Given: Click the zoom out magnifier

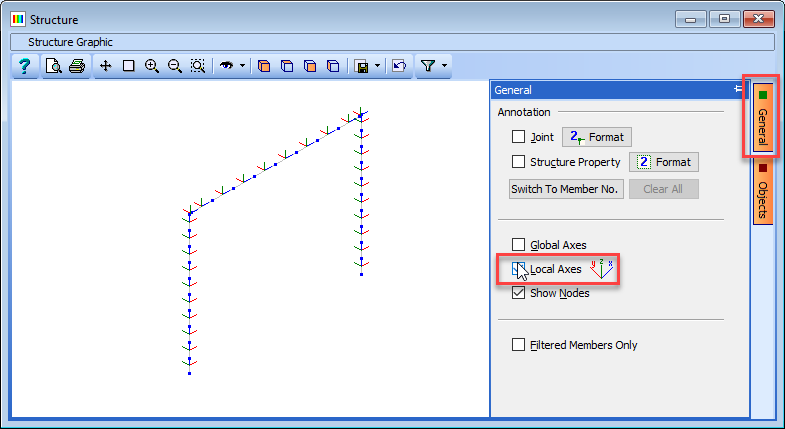Looking at the screenshot, I should click(175, 66).
